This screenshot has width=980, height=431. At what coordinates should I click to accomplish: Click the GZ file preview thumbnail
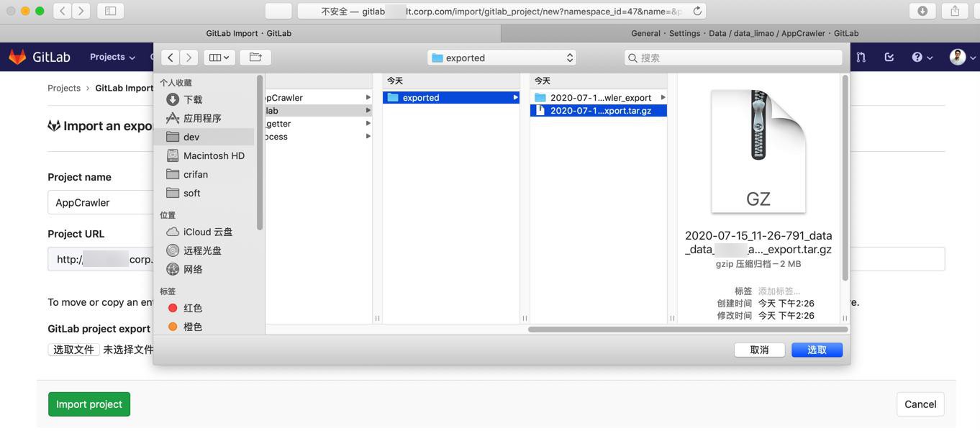[x=758, y=151]
